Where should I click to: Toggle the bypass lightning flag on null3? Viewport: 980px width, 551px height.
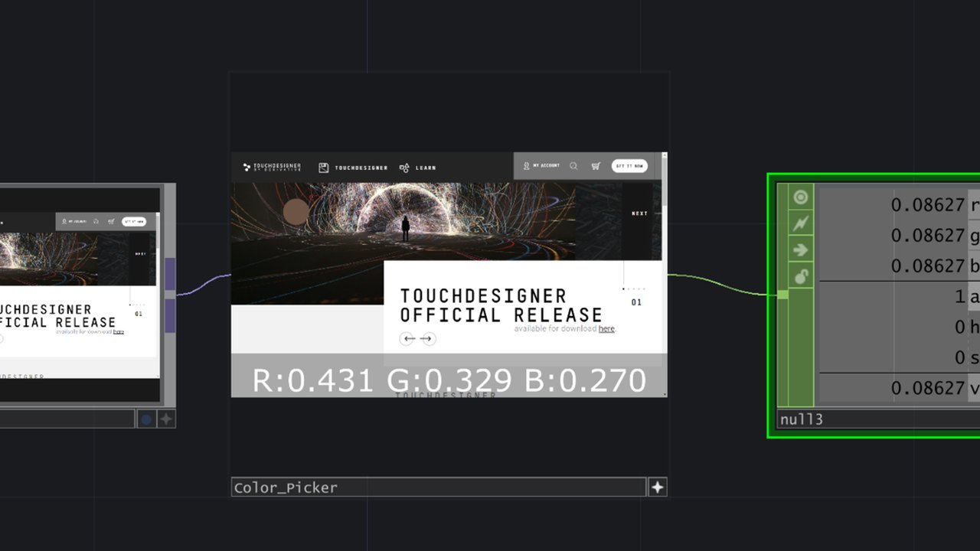tap(801, 223)
